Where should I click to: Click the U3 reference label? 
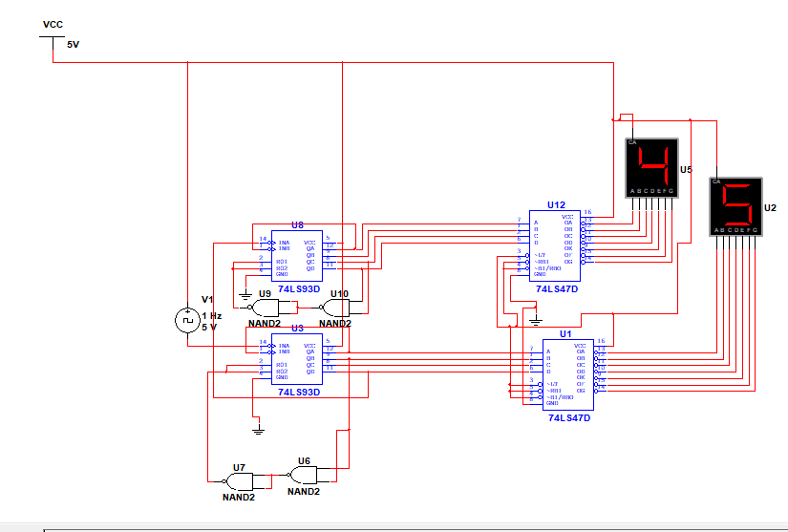(x=297, y=328)
